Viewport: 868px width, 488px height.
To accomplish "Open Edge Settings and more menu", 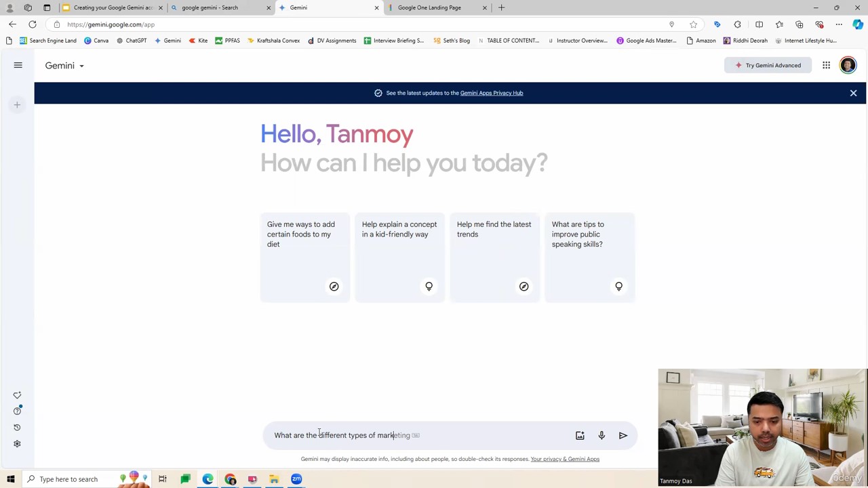I will point(839,24).
